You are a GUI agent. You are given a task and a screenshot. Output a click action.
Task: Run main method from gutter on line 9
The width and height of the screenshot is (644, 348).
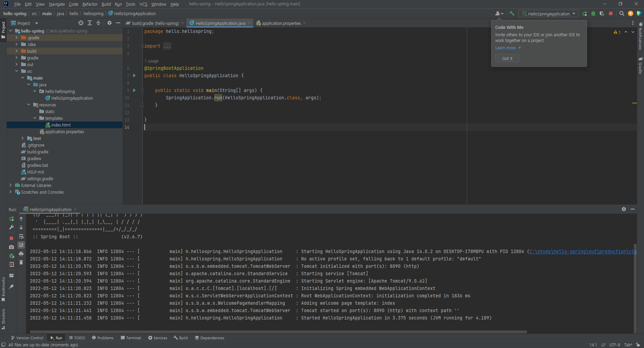[x=134, y=90]
